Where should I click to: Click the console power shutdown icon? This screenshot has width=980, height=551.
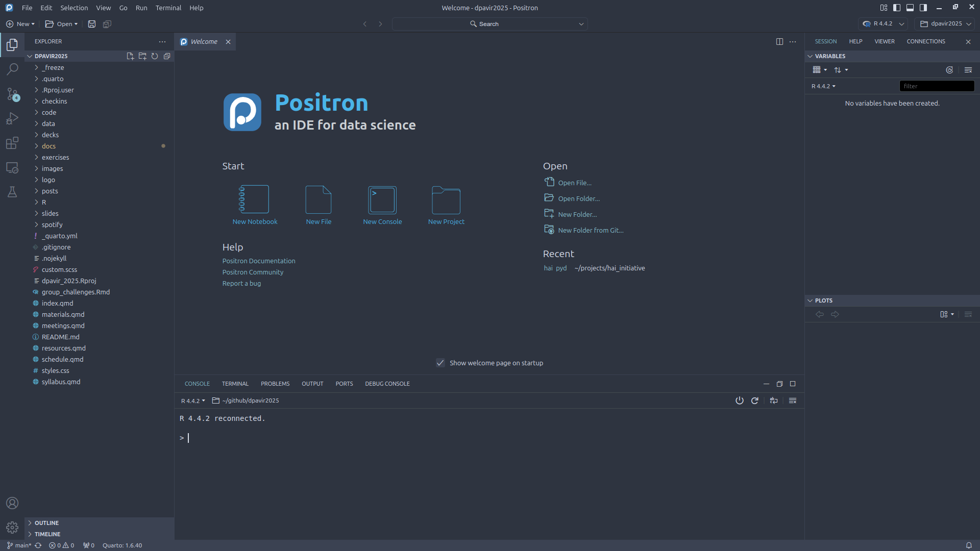pos(739,400)
